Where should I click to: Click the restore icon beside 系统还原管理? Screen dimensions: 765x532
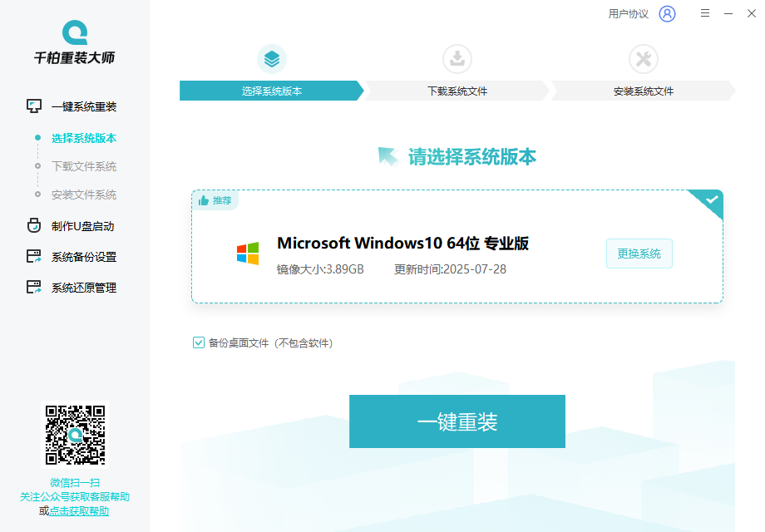click(34, 288)
